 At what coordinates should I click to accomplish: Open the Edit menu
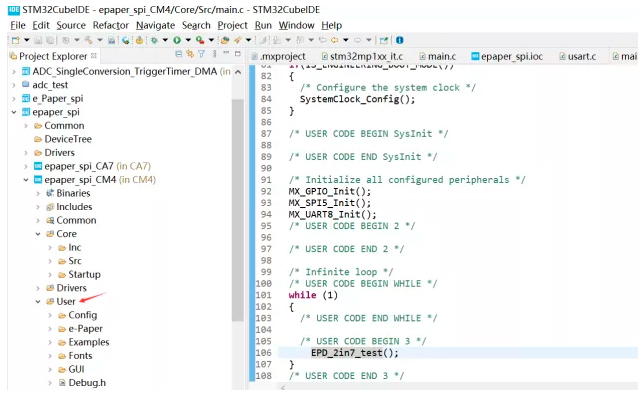point(41,25)
